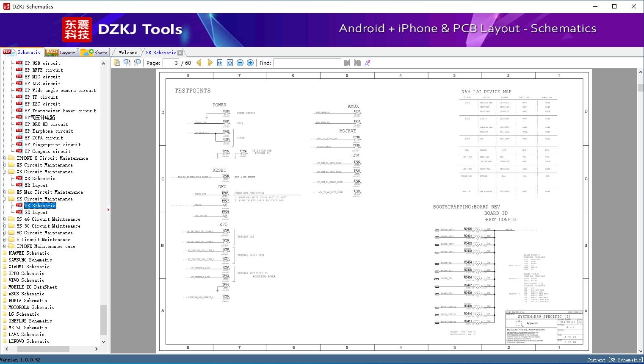
Task: Click the sidebar horizontal scroll right arrow
Action: click(96, 349)
